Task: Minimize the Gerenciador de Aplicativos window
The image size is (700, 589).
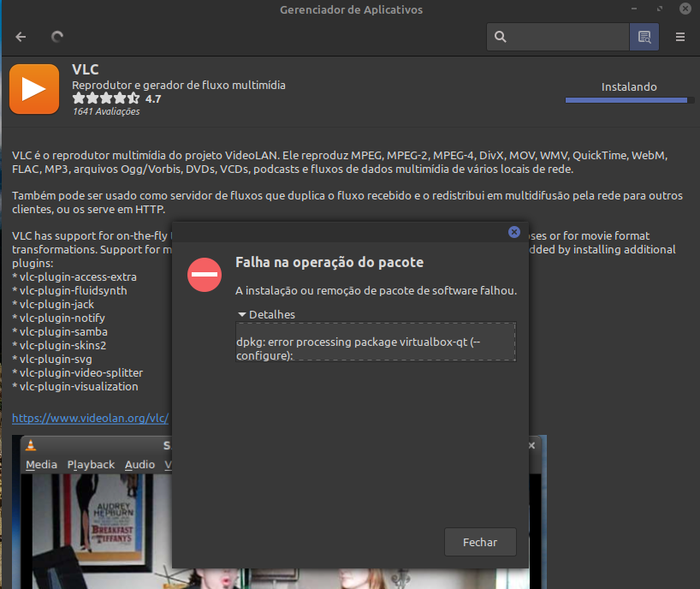Action: click(x=634, y=9)
